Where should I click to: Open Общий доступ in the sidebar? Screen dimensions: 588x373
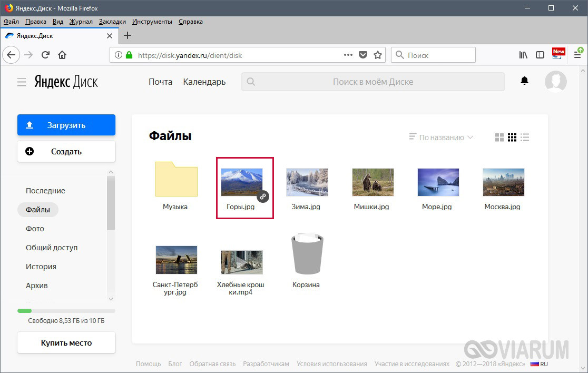point(52,248)
